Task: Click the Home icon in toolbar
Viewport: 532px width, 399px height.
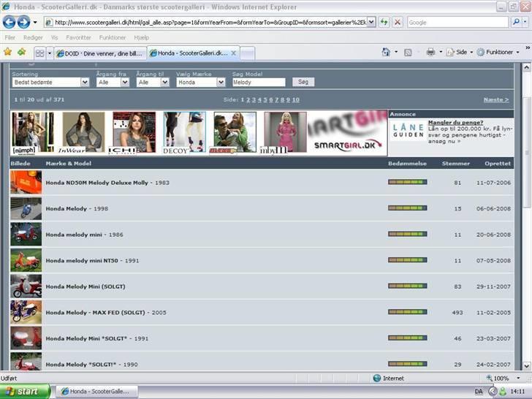Action: [x=385, y=53]
